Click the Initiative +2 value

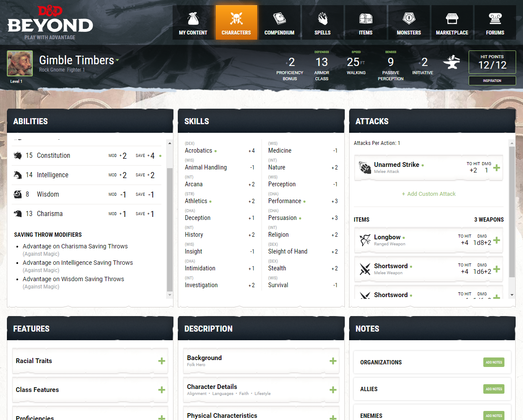point(422,63)
